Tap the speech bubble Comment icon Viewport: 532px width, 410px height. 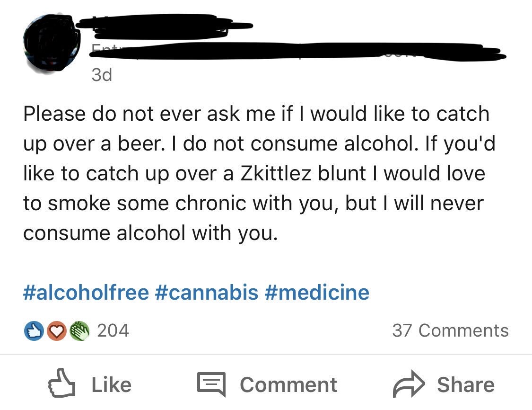pyautogui.click(x=211, y=385)
